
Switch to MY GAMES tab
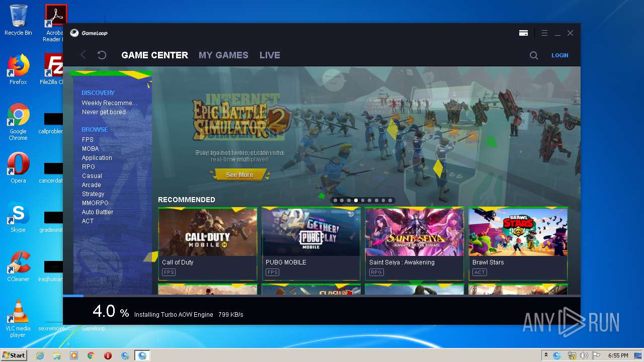(x=223, y=55)
